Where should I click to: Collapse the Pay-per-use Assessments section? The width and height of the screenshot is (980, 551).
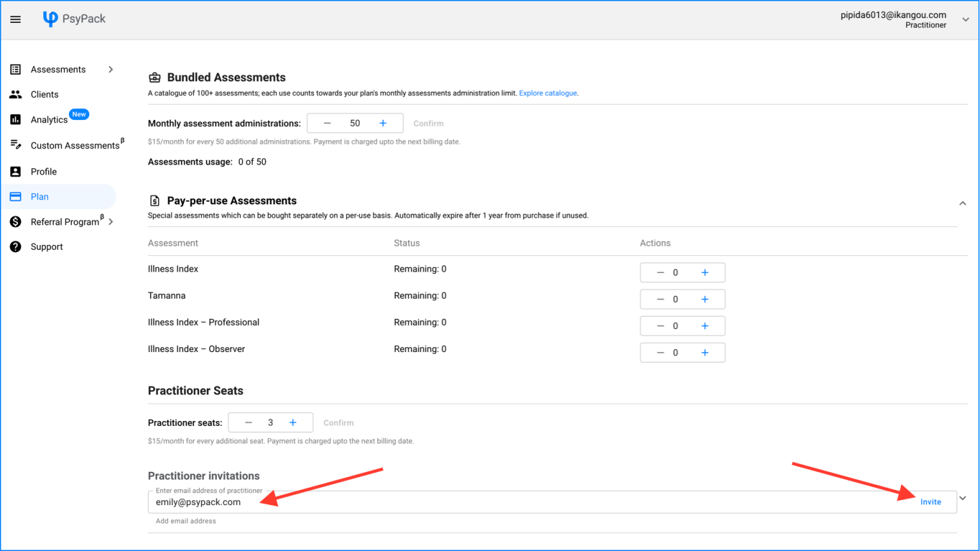(962, 203)
